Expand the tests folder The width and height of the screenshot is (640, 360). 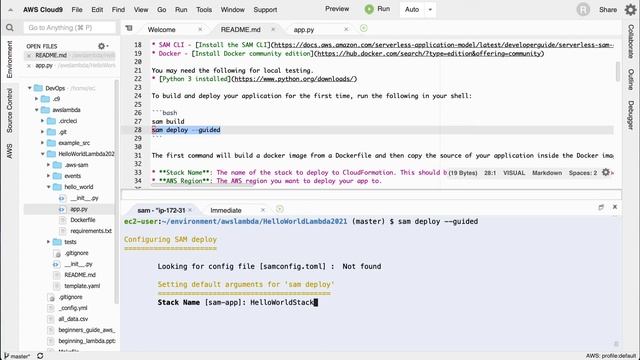pos(48,242)
